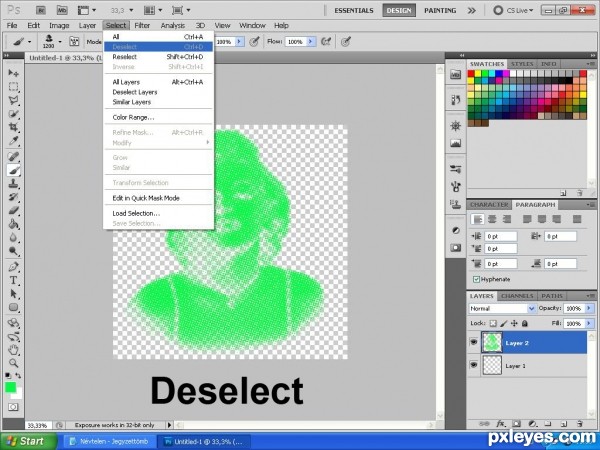
Task: Open the layer Fill slider arrow
Action: tap(589, 323)
